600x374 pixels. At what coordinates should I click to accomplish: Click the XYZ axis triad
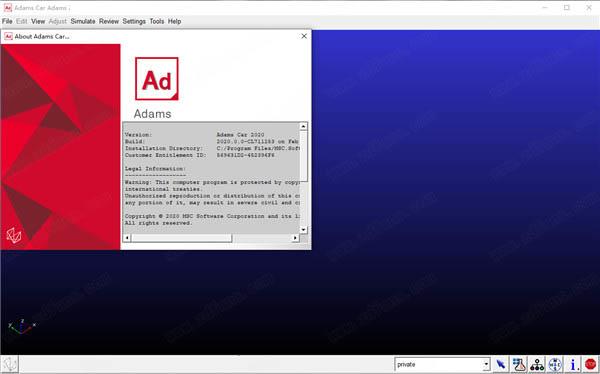[x=22, y=327]
